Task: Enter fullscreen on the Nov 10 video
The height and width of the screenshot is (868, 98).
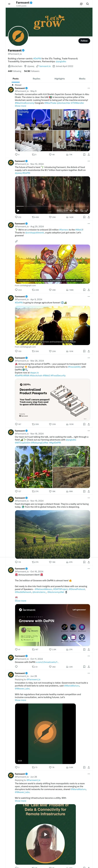Action: pos(87,211)
